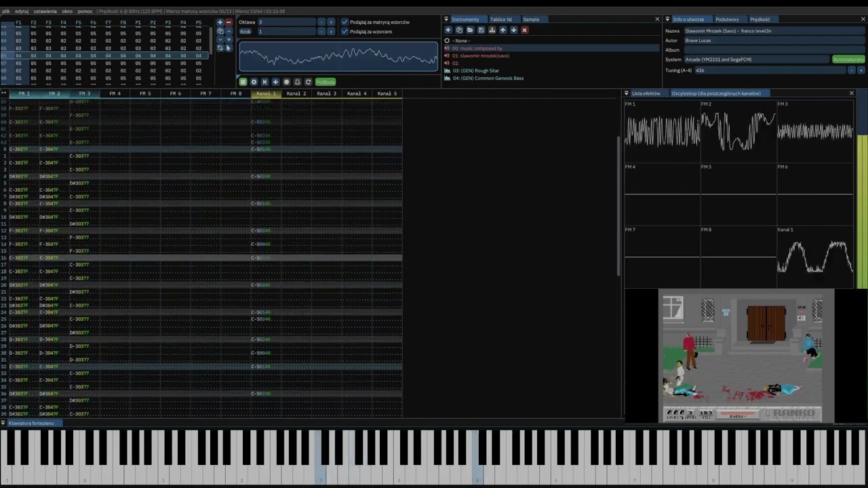Add a new order row with plus icon
Viewport: 868px width, 488px height.
(x=220, y=22)
